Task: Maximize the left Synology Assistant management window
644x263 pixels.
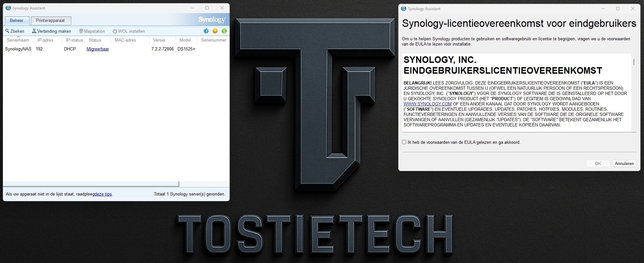Action: [x=207, y=8]
